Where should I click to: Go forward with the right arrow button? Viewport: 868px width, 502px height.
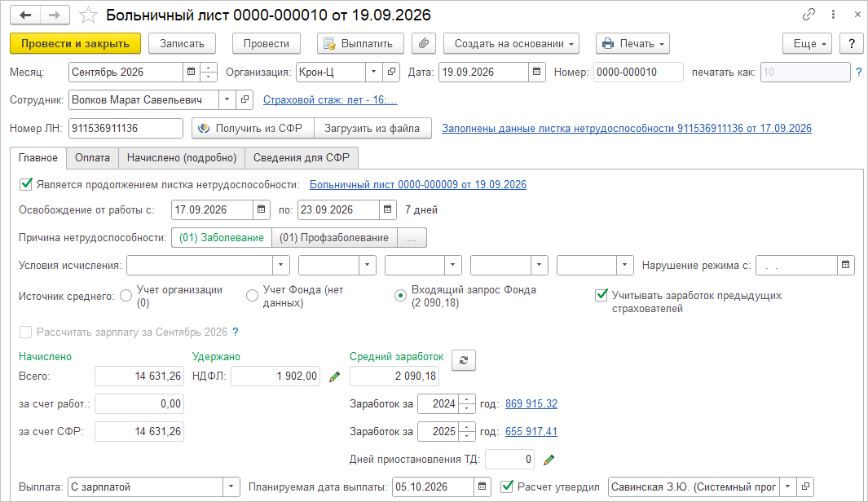(55, 15)
